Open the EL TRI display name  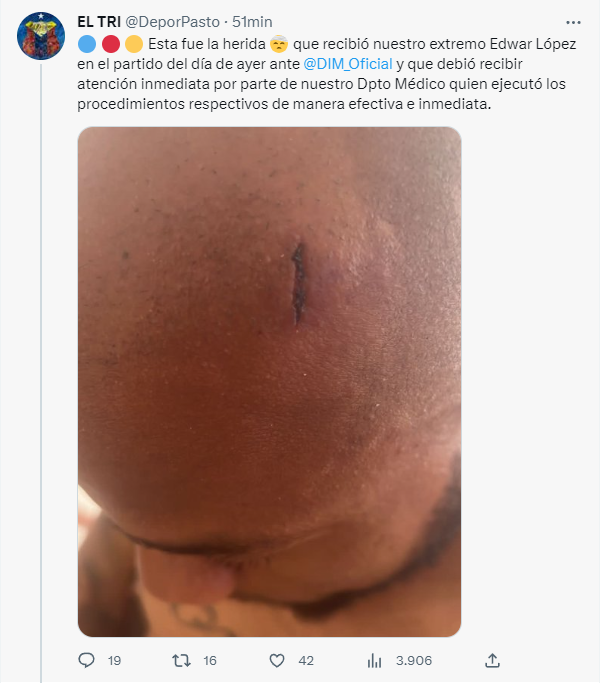(99, 22)
